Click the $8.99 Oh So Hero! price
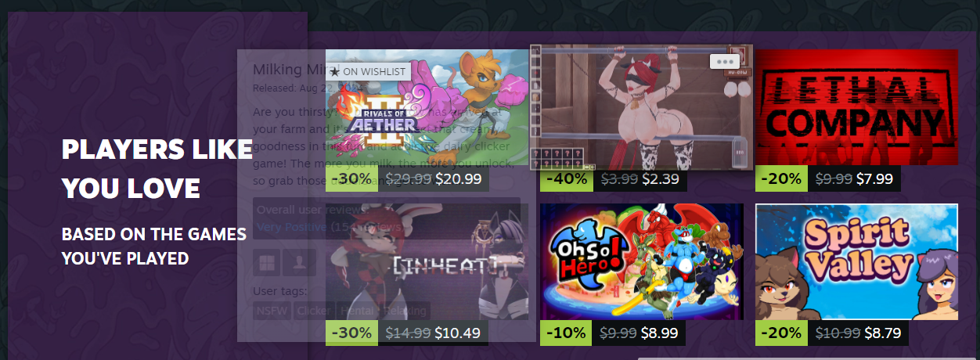 [x=660, y=333]
